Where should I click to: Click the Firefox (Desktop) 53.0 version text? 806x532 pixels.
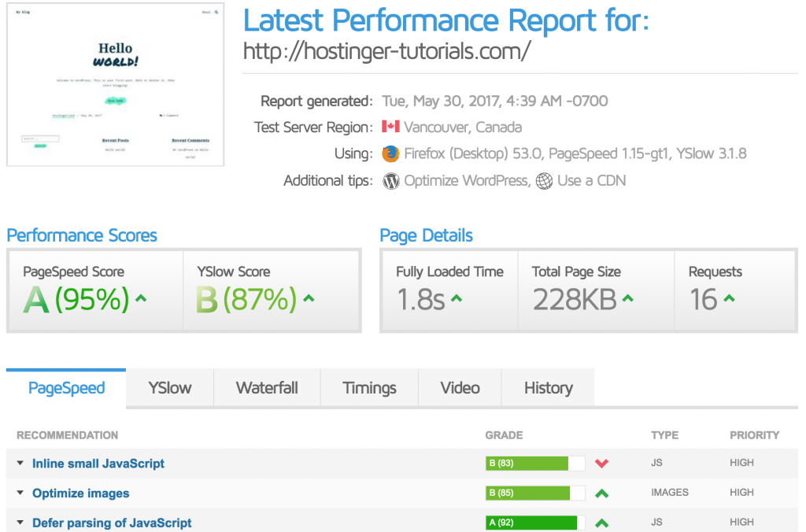point(473,153)
